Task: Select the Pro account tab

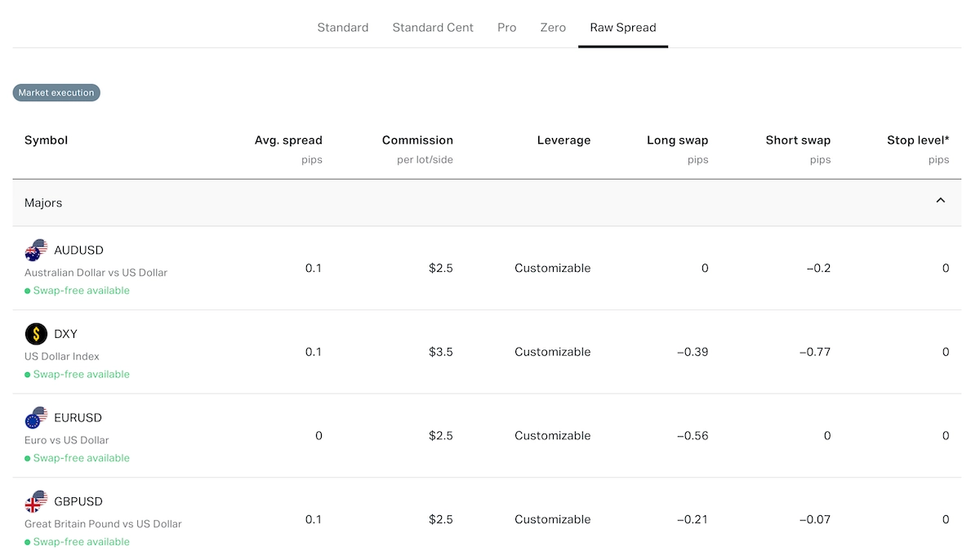Action: click(x=506, y=28)
